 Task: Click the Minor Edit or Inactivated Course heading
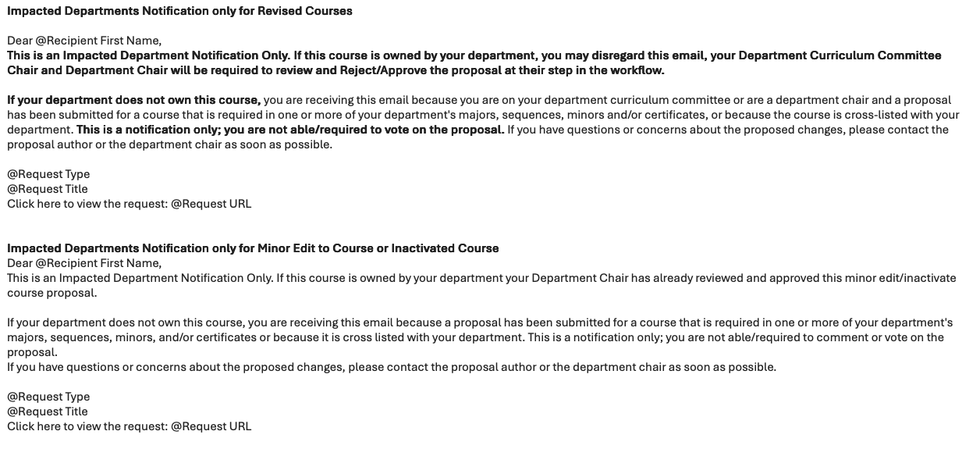point(253,248)
